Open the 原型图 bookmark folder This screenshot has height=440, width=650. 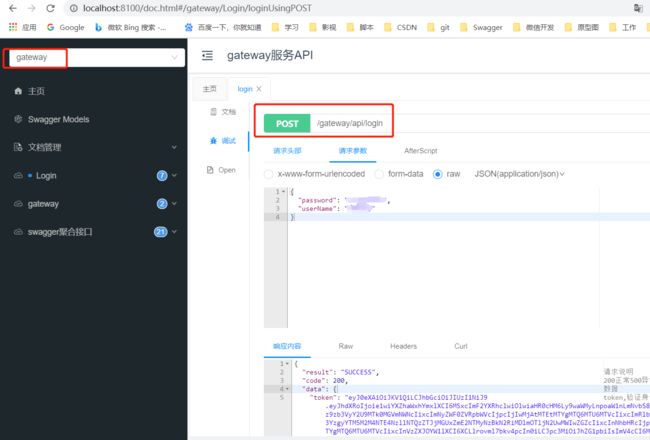coord(582,27)
